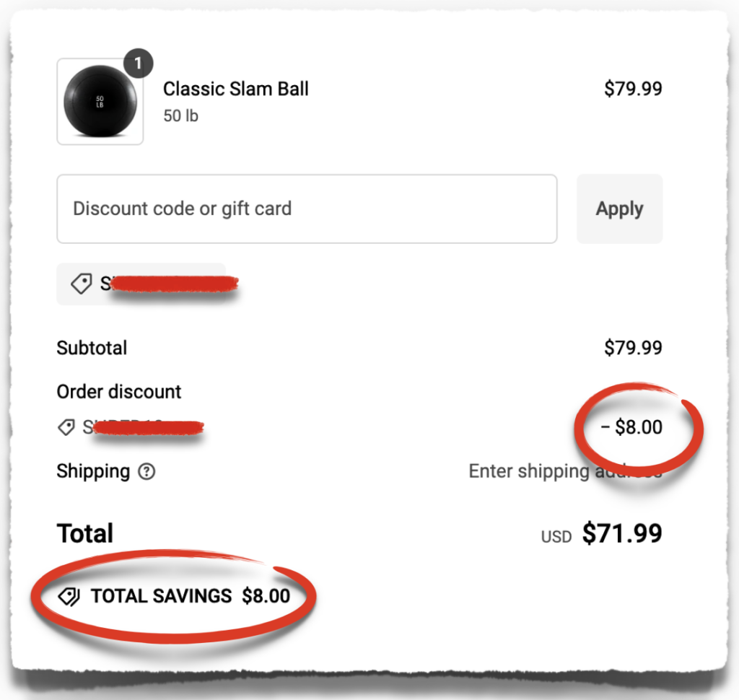The image size is (739, 700).
Task: Click the USD currency label
Action: point(556,536)
